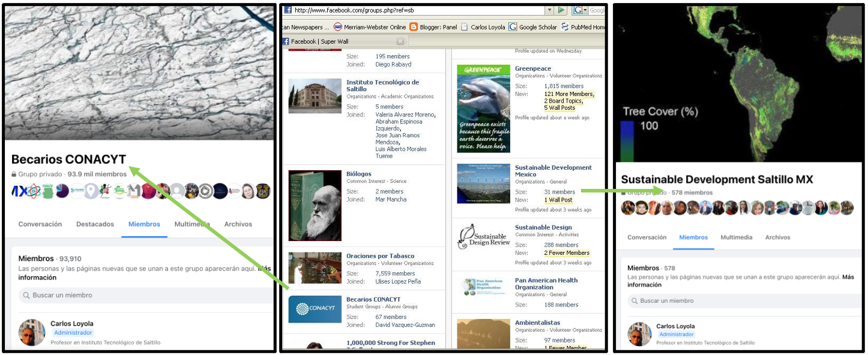
Task: Click the Google search engine icon in the browser
Action: pyautogui.click(x=577, y=10)
